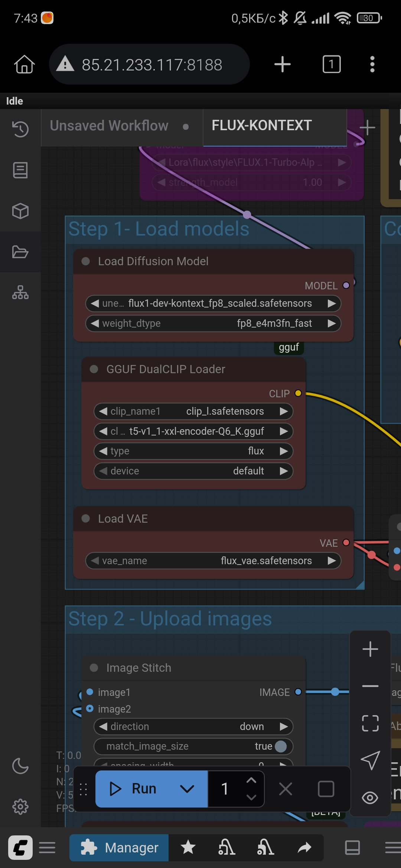Image resolution: width=401 pixels, height=868 pixels.
Task: Open browser three-dot menu
Action: click(372, 64)
